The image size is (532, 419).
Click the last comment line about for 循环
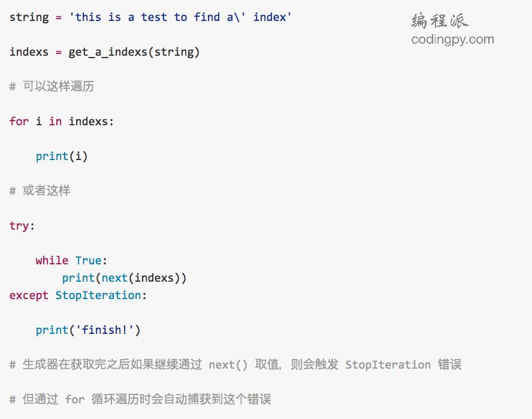pos(140,399)
